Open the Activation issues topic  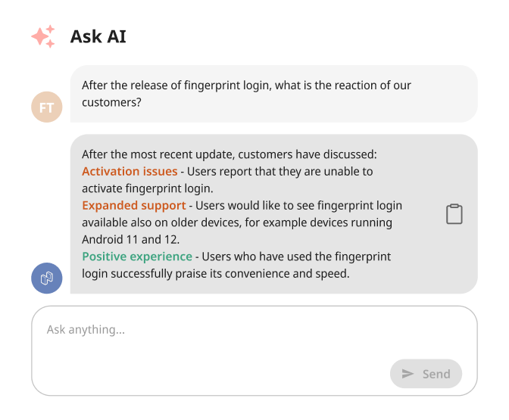[x=130, y=172]
